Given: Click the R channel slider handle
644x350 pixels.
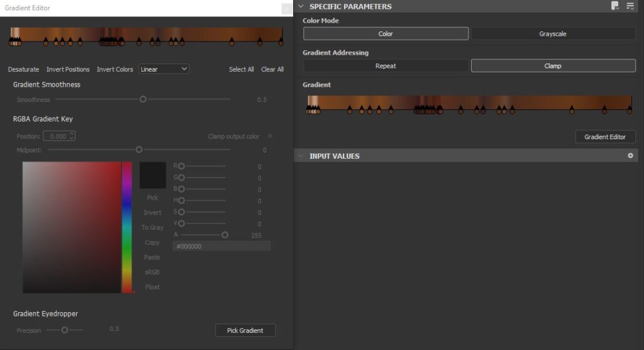Looking at the screenshot, I should click(182, 166).
